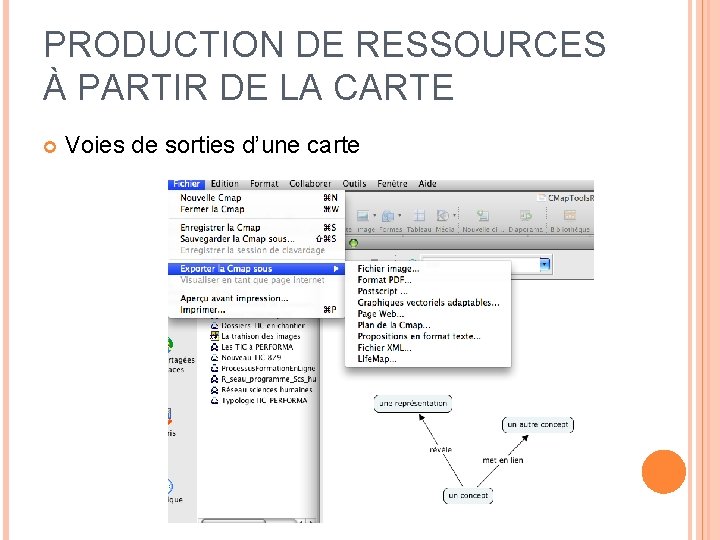Click the Diaporama toolbar icon

point(525,215)
